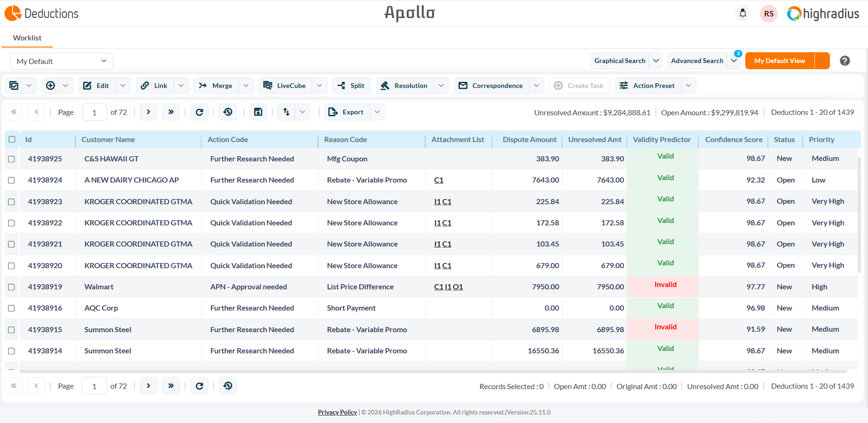Click the top toolbar refresh icon

pos(199,112)
